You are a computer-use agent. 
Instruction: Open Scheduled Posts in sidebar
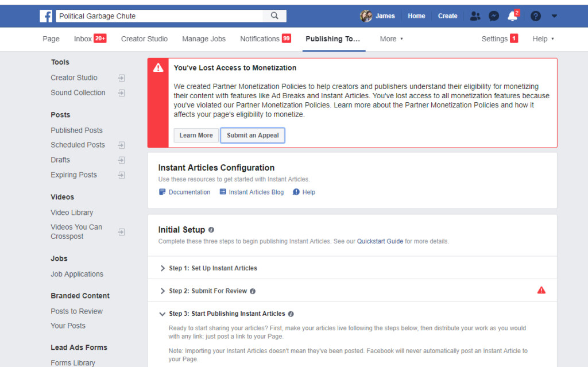coord(78,145)
